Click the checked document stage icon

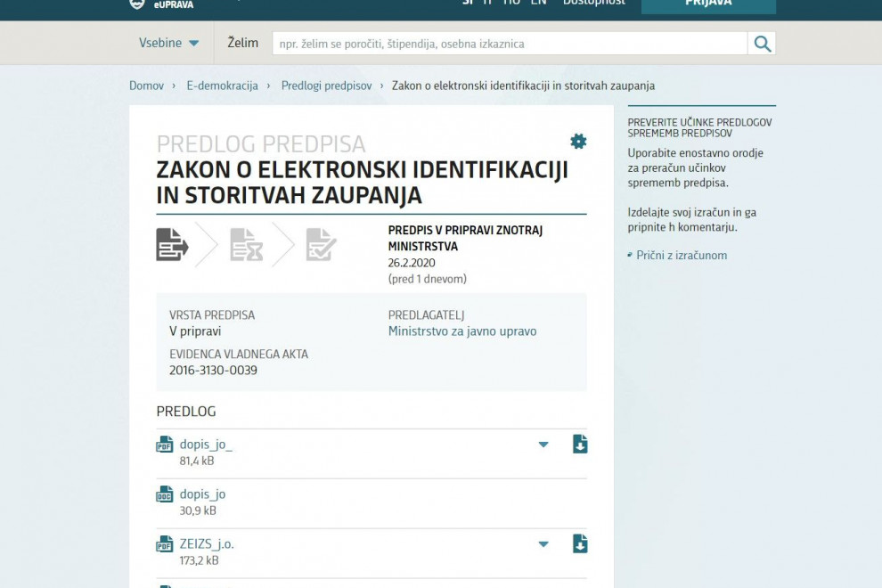(x=322, y=244)
